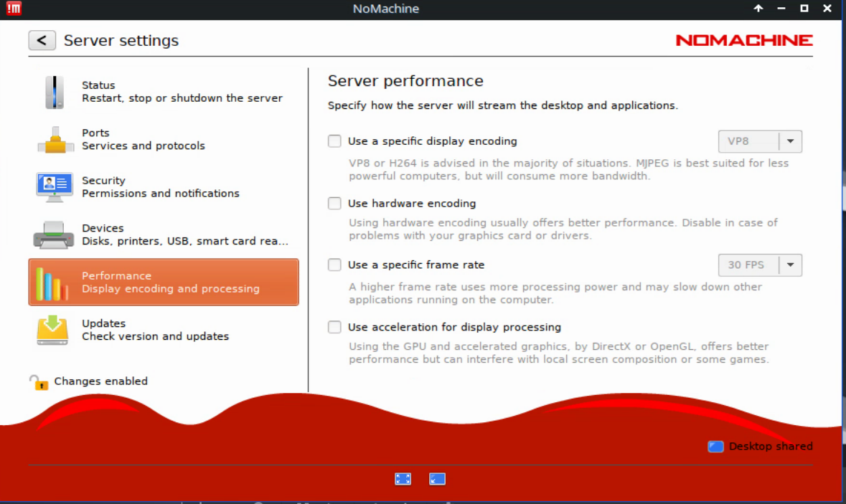
Task: Click the Desktop shared blue monitor icon
Action: (x=715, y=447)
